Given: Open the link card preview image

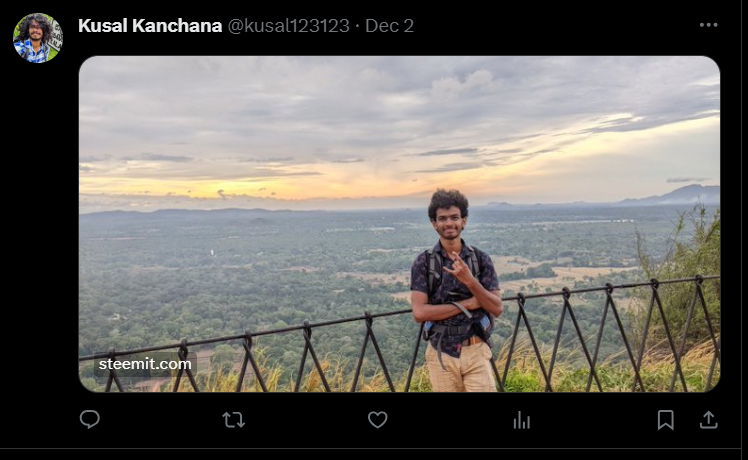Looking at the screenshot, I should click(399, 224).
